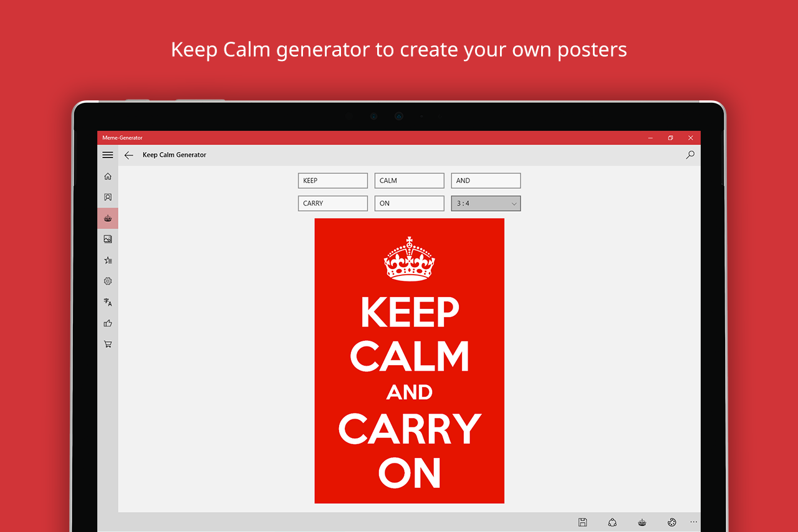Go back with the arrow button

pyautogui.click(x=129, y=155)
